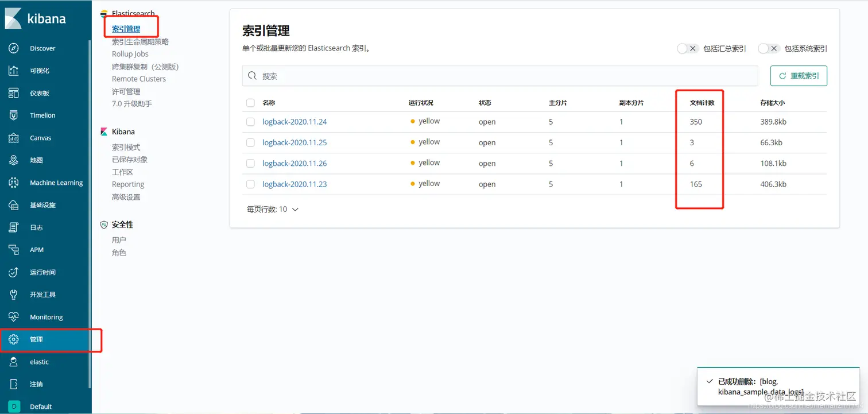
Task: Open the Canvas icon
Action: click(14, 138)
